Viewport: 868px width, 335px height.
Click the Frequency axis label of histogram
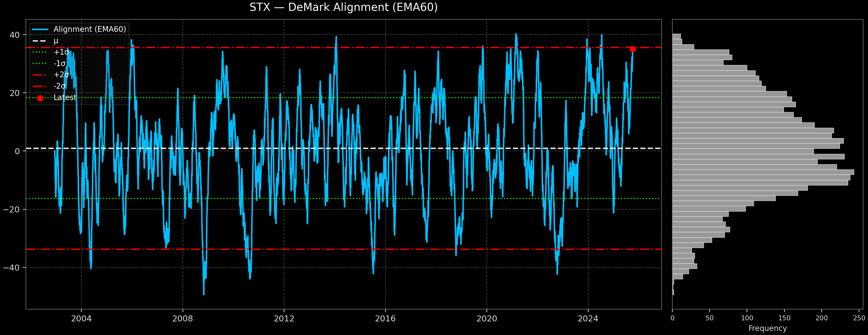767,328
